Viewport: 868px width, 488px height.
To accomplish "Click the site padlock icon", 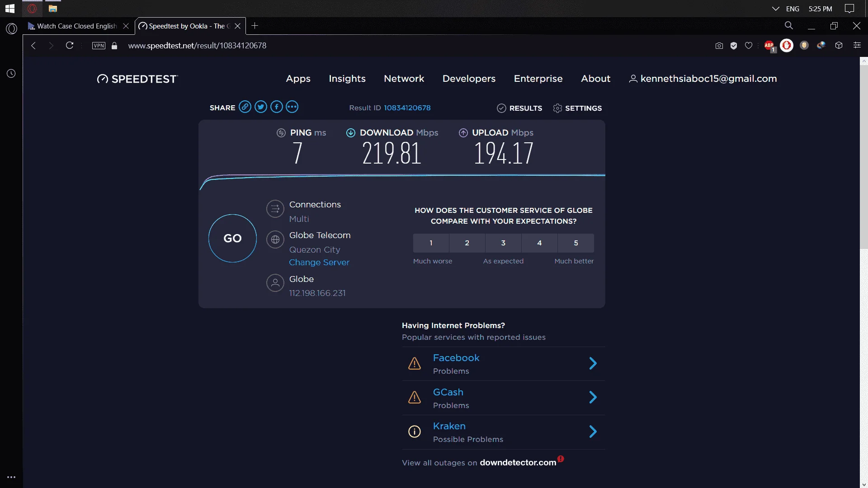I will (x=114, y=46).
